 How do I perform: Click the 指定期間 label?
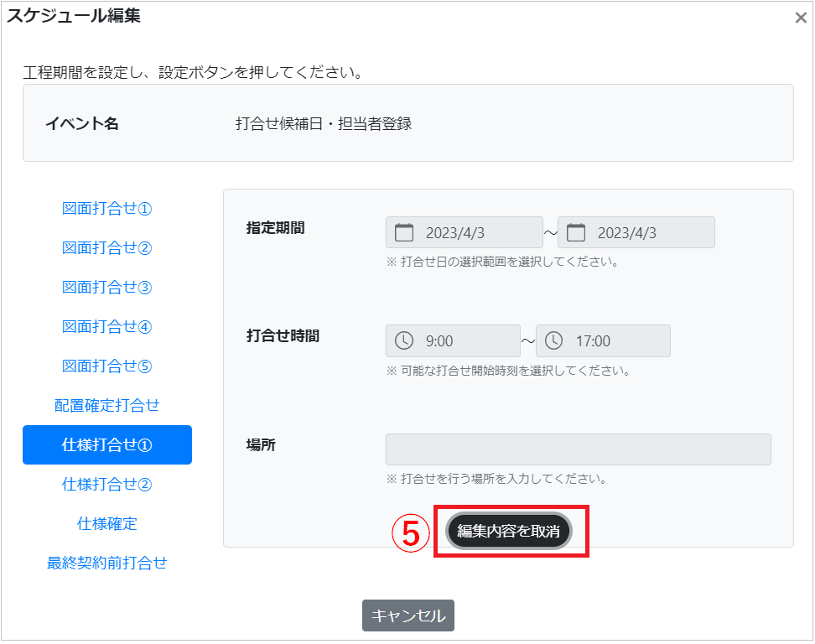[x=276, y=227]
